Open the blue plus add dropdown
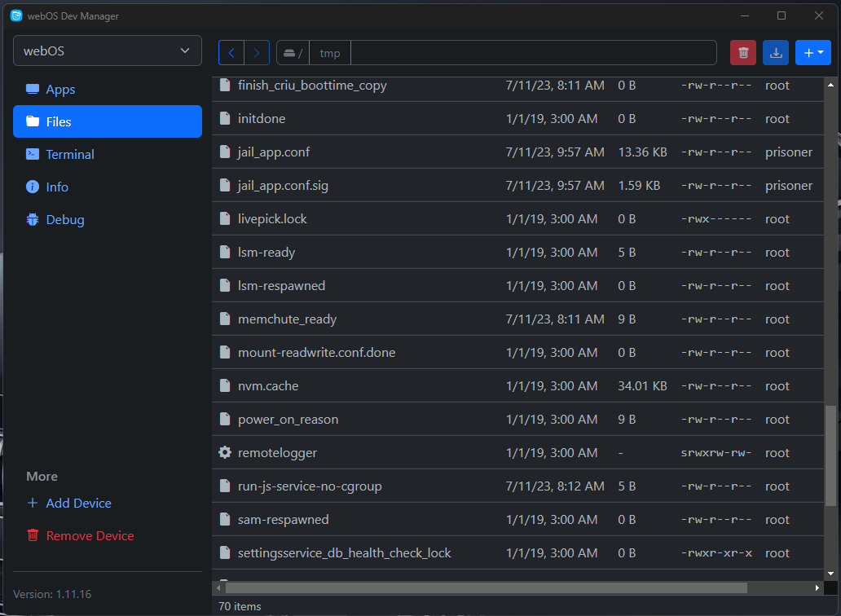Viewport: 841px width, 616px height. [812, 53]
